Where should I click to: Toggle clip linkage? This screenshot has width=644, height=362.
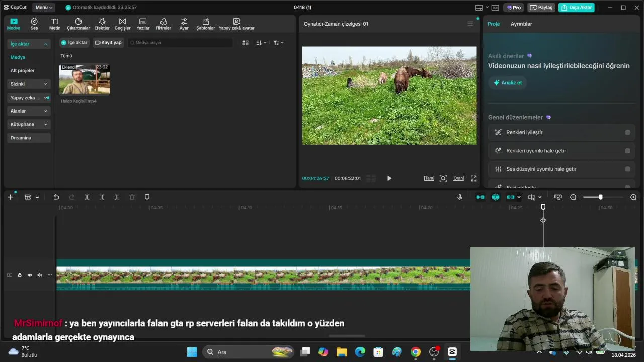[x=511, y=197]
